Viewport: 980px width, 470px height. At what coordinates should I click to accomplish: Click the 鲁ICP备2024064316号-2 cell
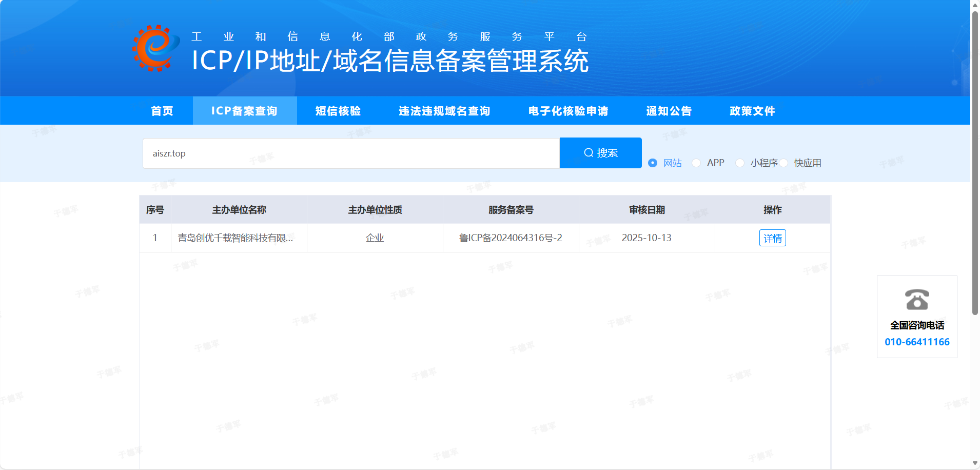pyautogui.click(x=511, y=238)
